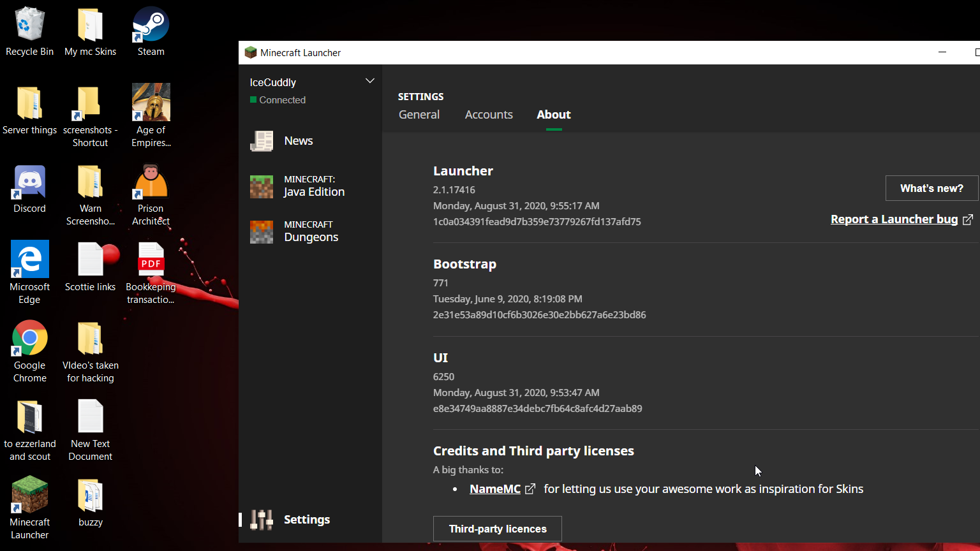Switch to the General settings tab
The width and height of the screenshot is (980, 551).
[419, 115]
